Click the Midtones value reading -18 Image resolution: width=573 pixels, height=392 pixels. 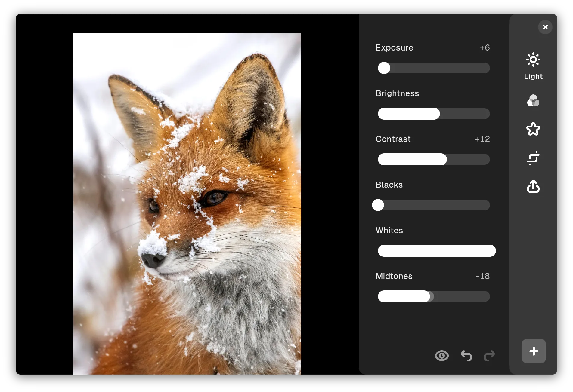pyautogui.click(x=482, y=276)
